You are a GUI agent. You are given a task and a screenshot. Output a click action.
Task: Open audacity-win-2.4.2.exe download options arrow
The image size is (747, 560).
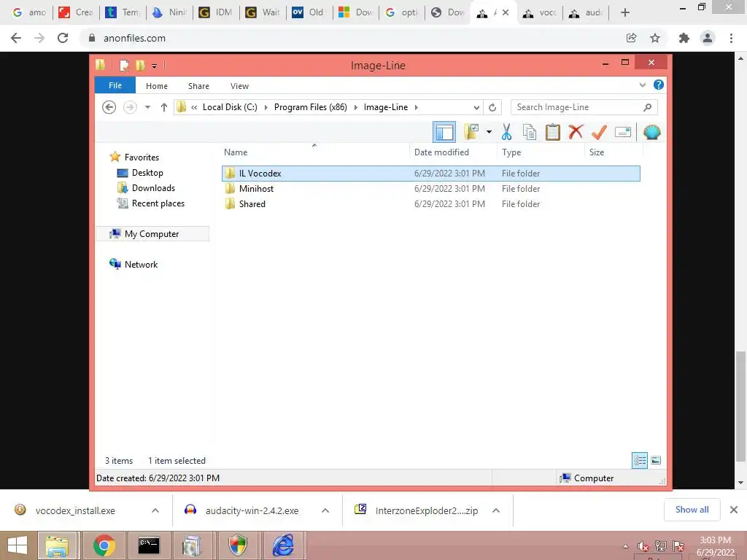click(x=325, y=510)
